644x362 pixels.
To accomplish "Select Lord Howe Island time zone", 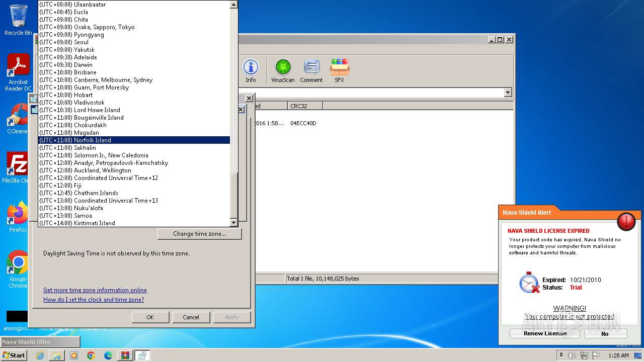I will [x=134, y=110].
